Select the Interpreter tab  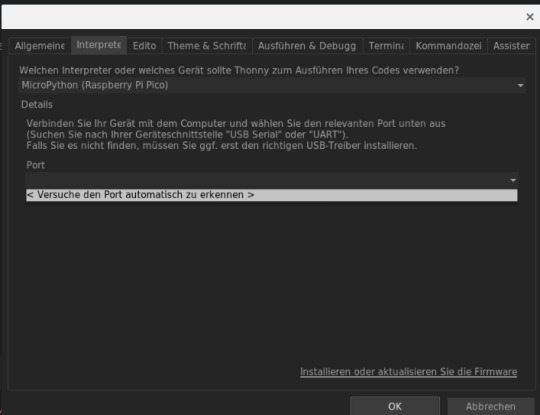click(x=99, y=45)
